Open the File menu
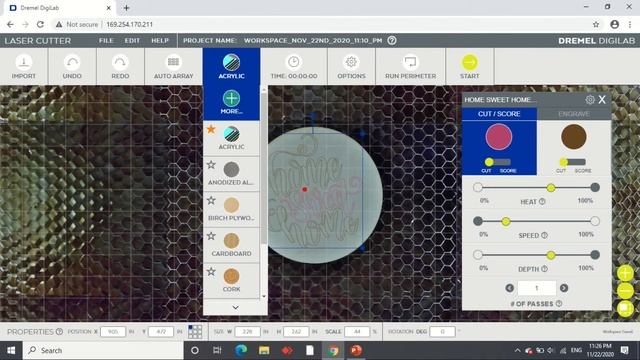Image resolution: width=640 pixels, height=360 pixels. [x=106, y=40]
